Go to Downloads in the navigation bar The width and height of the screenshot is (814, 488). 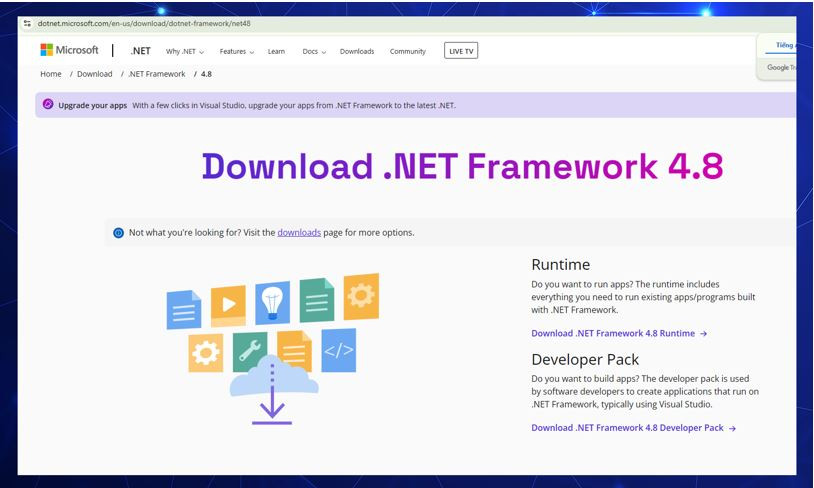(357, 52)
